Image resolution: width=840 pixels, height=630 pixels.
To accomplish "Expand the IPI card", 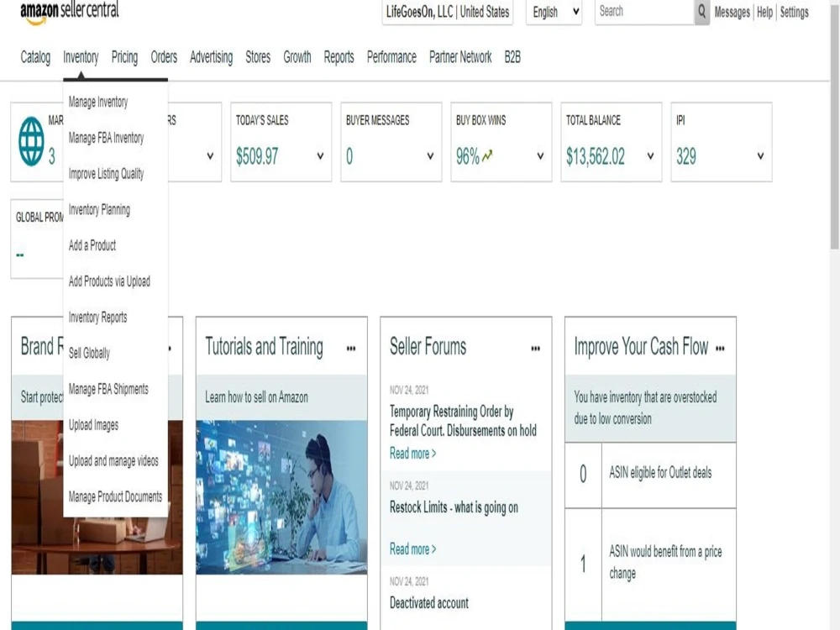I will point(760,156).
